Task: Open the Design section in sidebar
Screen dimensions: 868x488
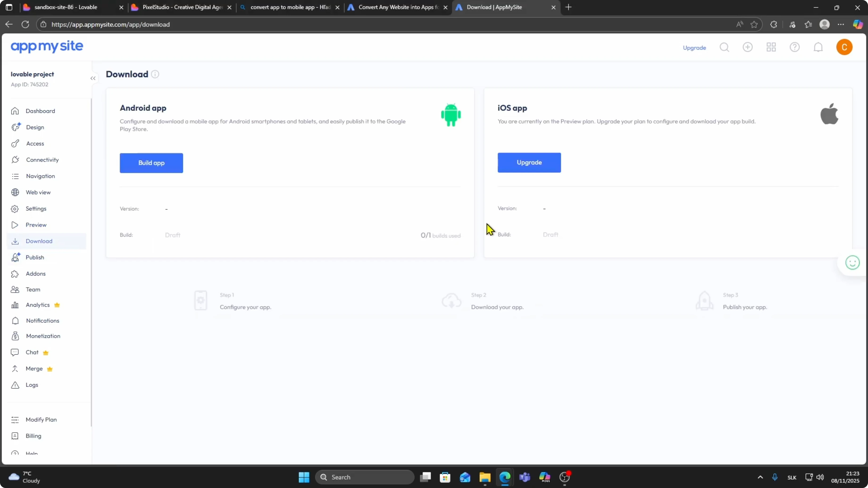Action: [x=35, y=127]
